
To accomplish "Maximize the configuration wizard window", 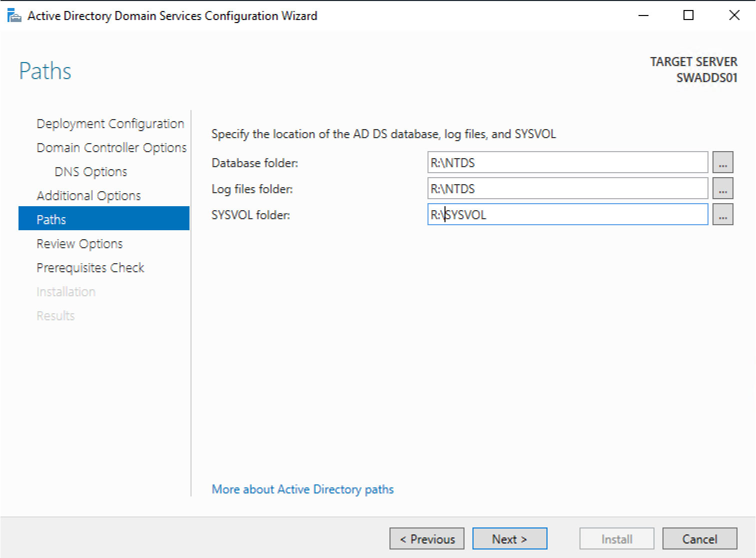I will tap(688, 16).
